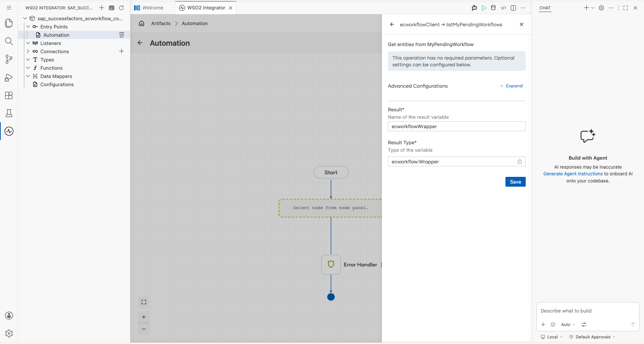Open the Explorer view in activity bar

pyautogui.click(x=9, y=23)
